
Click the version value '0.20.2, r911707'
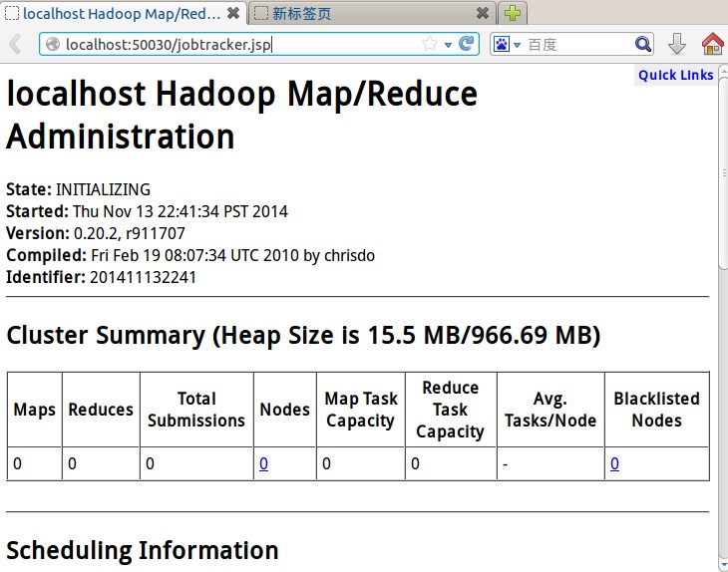pyautogui.click(x=130, y=233)
